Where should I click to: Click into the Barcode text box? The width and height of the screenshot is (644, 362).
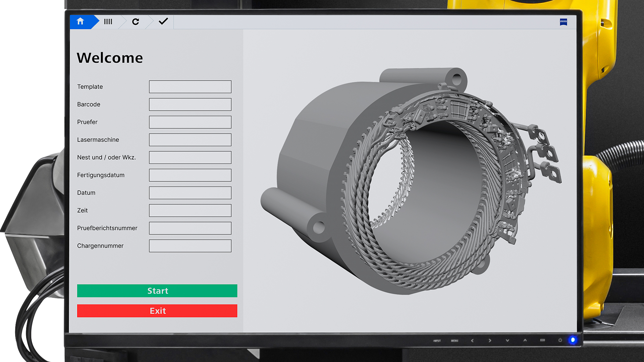coord(190,105)
